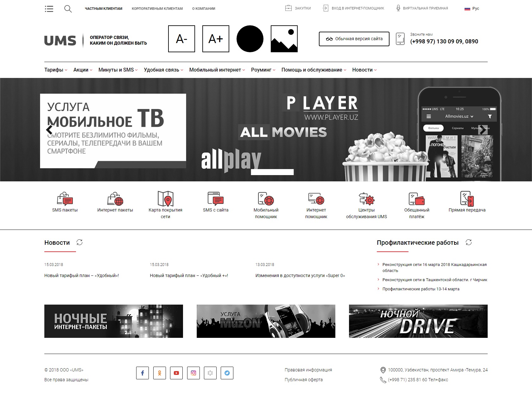The height and width of the screenshot is (398, 532).
Task: Open the YouTube social icon
Action: (176, 373)
